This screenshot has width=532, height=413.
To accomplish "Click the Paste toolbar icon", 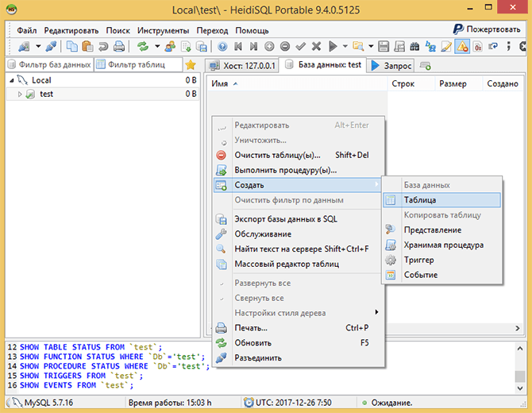I will point(87,46).
